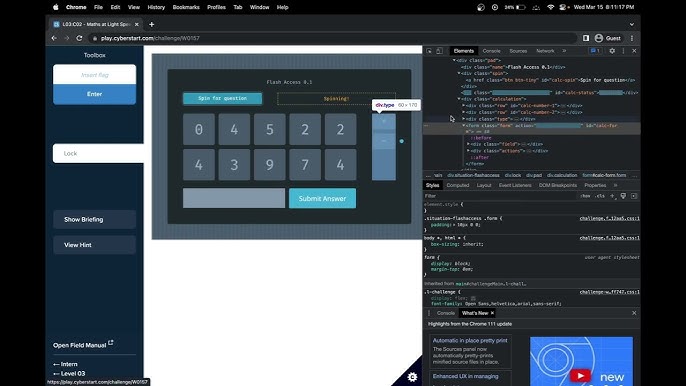This screenshot has height=386, width=686.
Task: Add new style rule plus icon
Action: click(x=612, y=196)
